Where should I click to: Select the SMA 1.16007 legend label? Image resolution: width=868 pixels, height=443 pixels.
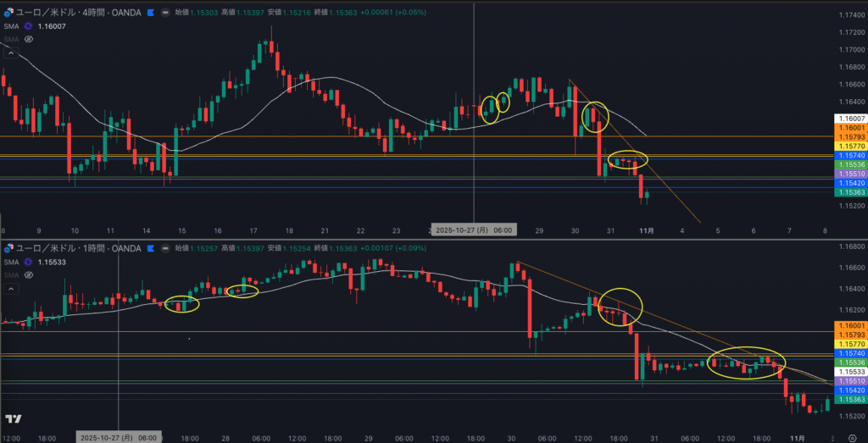point(10,26)
